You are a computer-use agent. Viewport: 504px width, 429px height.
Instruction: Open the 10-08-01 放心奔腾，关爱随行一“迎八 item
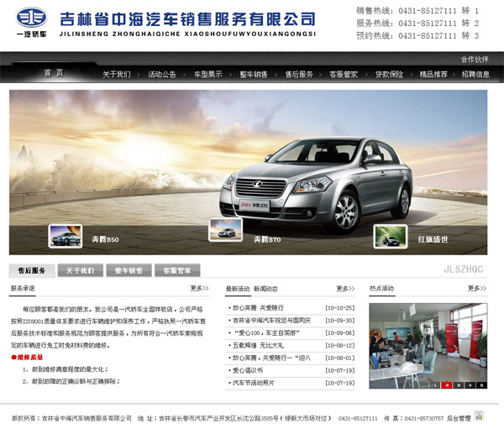[271, 358]
